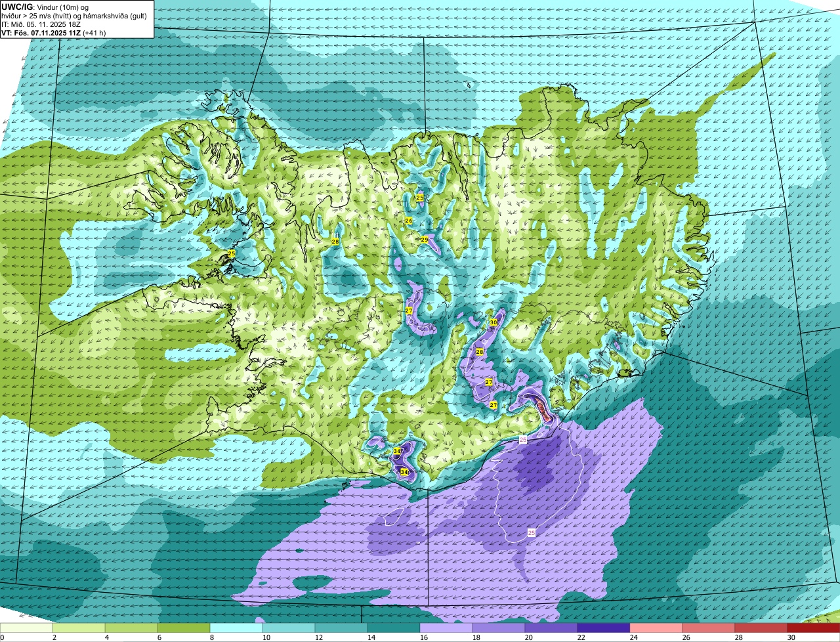Image resolution: width=840 pixels, height=642 pixels.
Task: Pick the light green 4–6 legend swatch
Action: [x=131, y=628]
